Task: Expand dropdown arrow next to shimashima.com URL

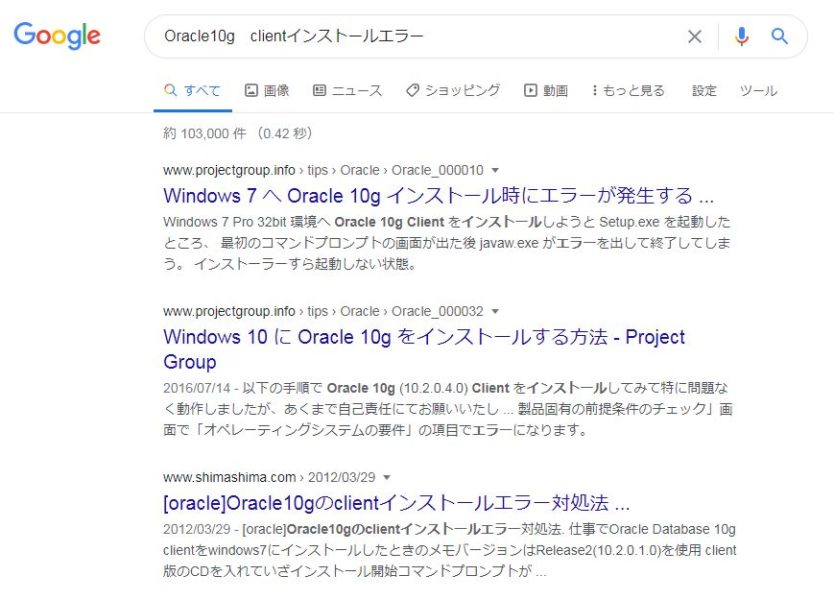Action: [x=387, y=478]
